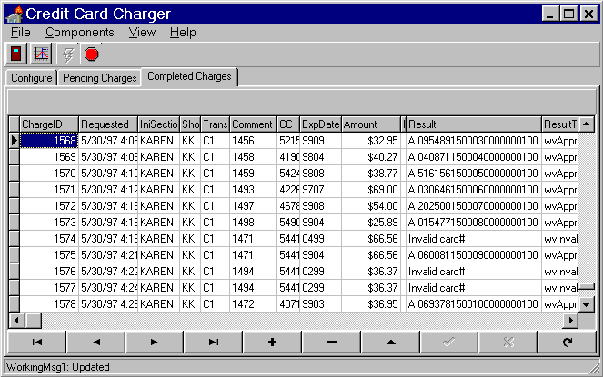Open the Help menu
Screen dimensions: 603x377
click(x=183, y=32)
